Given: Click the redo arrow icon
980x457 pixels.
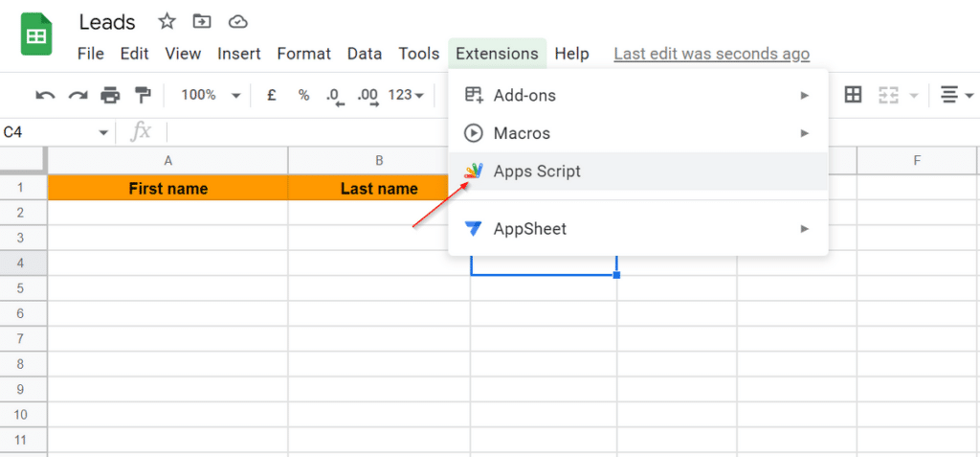Looking at the screenshot, I should click(78, 95).
